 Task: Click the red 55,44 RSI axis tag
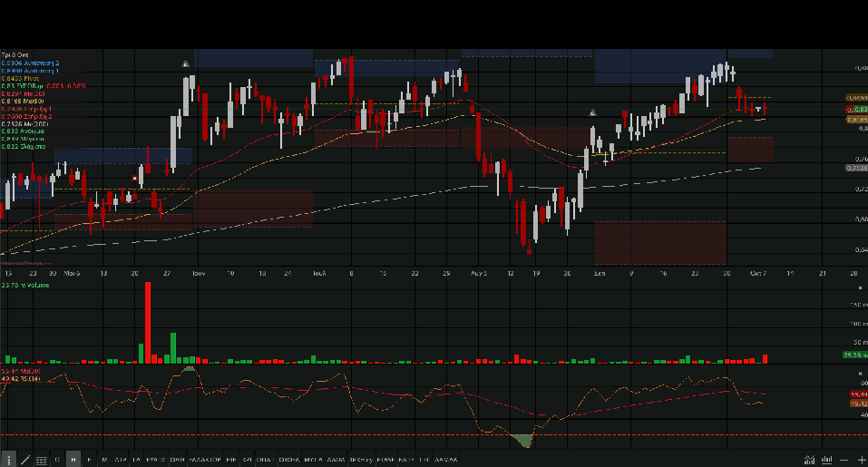[859, 394]
